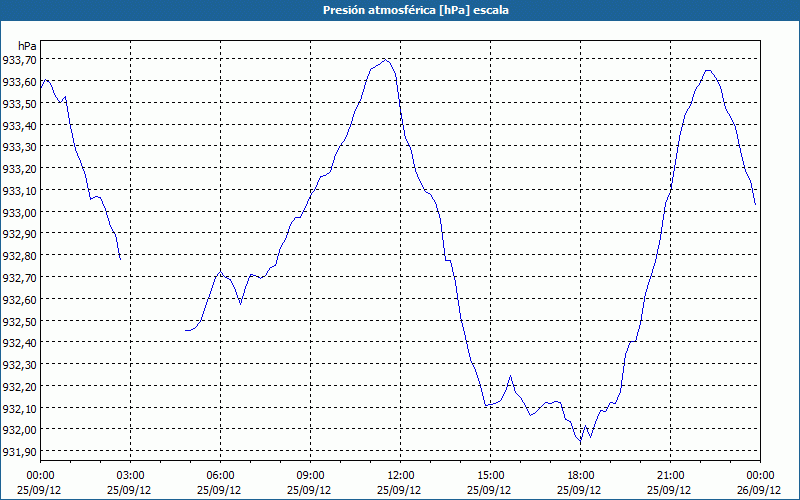Click the 03:00 time axis label

pyautogui.click(x=130, y=476)
